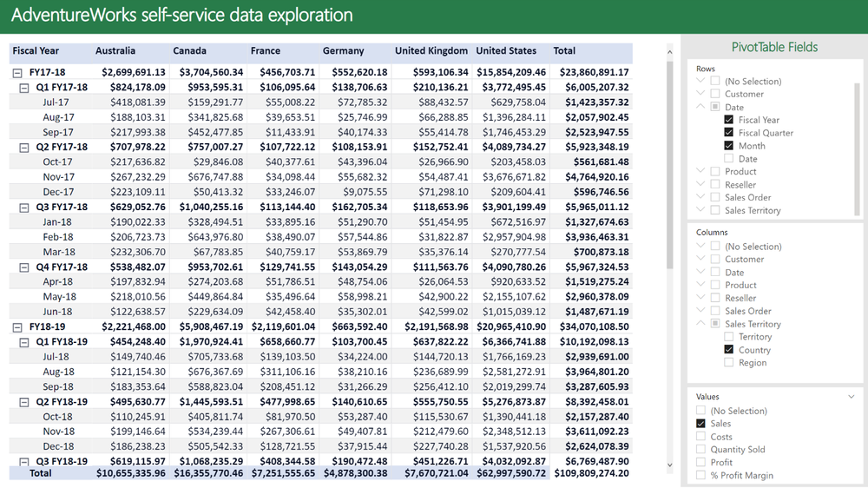The width and height of the screenshot is (868, 488).
Task: Check the Date sub-field under Rows Date
Action: click(728, 158)
